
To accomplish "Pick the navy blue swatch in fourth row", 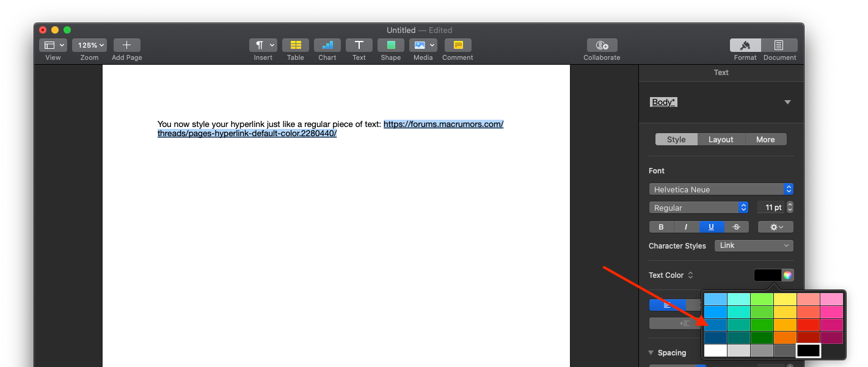I will tap(715, 338).
